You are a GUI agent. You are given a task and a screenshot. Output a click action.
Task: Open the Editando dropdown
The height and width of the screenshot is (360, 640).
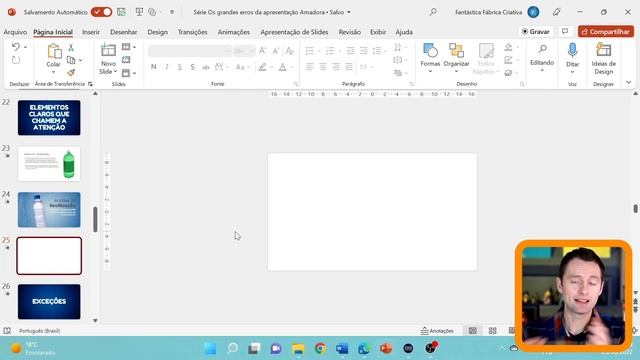(542, 58)
